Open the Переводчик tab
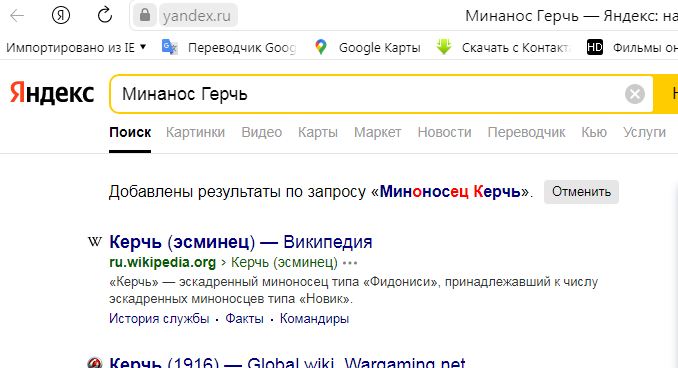This screenshot has height=368, width=678. pos(526,132)
